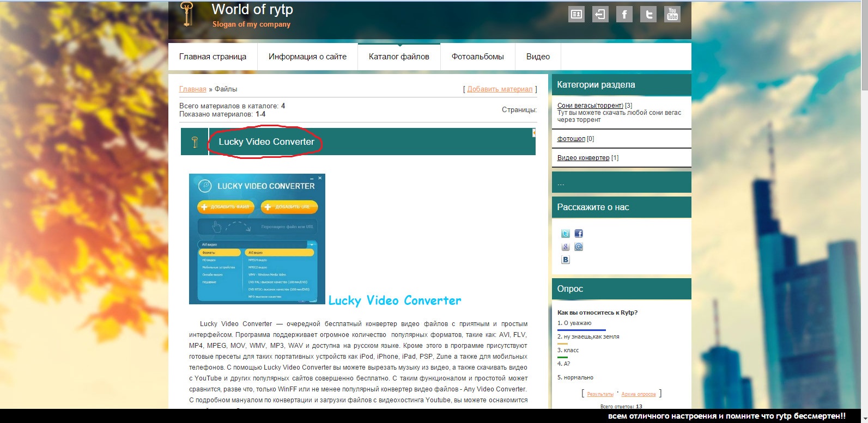The height and width of the screenshot is (423, 868).
Task: Click Добавить материал link
Action: (500, 89)
